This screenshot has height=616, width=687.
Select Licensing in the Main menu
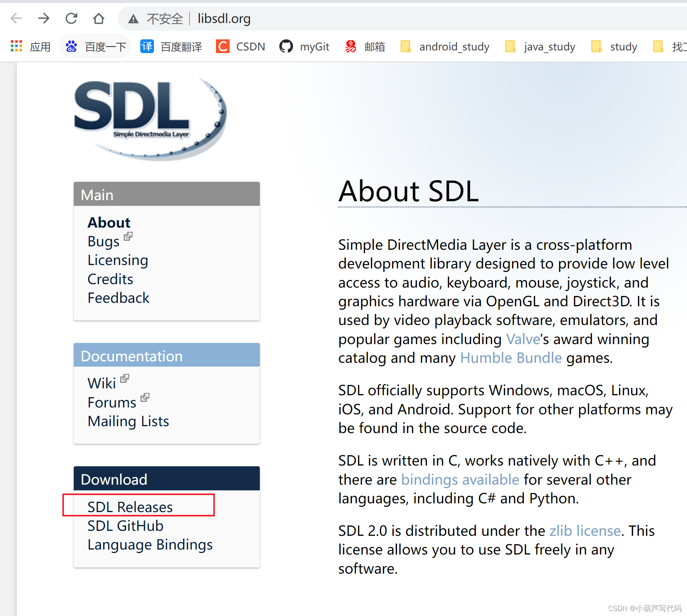pyautogui.click(x=118, y=260)
